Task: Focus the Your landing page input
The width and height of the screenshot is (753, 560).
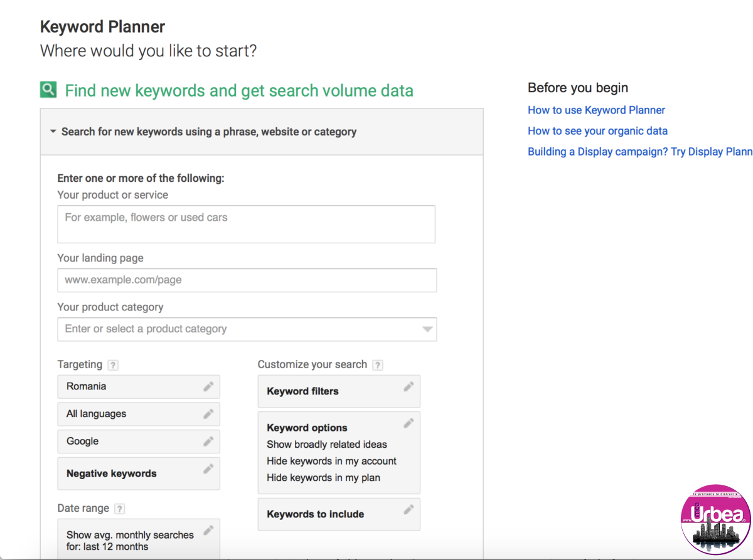Action: click(246, 280)
